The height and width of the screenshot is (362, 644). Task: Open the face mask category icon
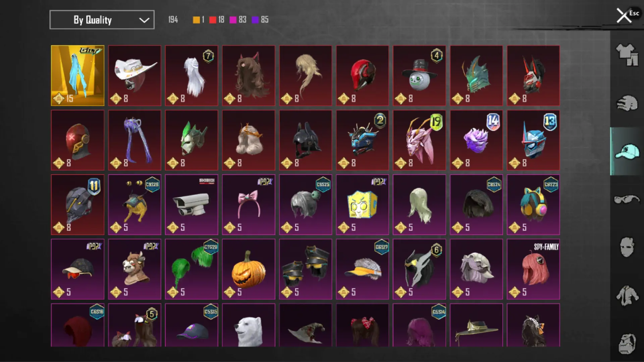coord(627,247)
